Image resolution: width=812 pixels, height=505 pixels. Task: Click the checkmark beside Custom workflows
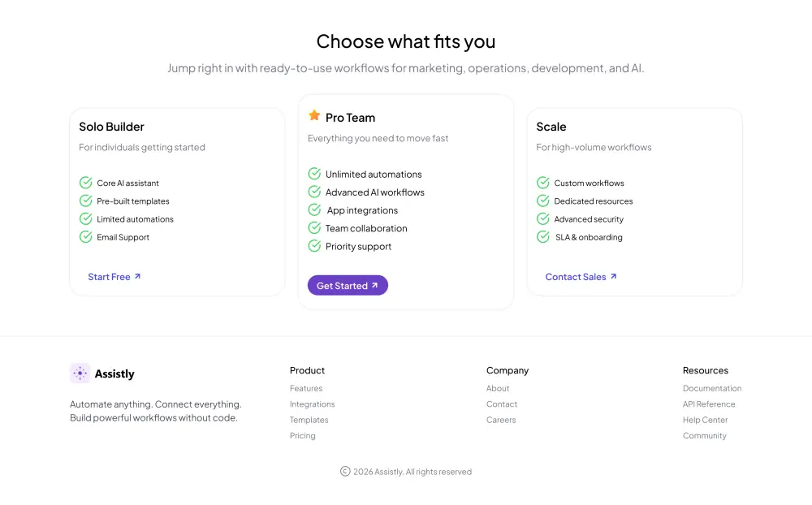(542, 183)
